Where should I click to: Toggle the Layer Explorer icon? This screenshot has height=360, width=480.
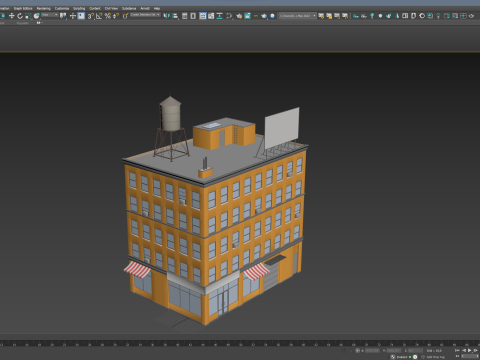coord(193,16)
